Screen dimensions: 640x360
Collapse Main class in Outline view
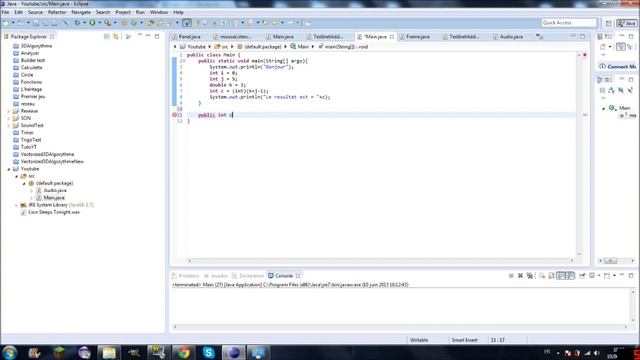click(603, 108)
